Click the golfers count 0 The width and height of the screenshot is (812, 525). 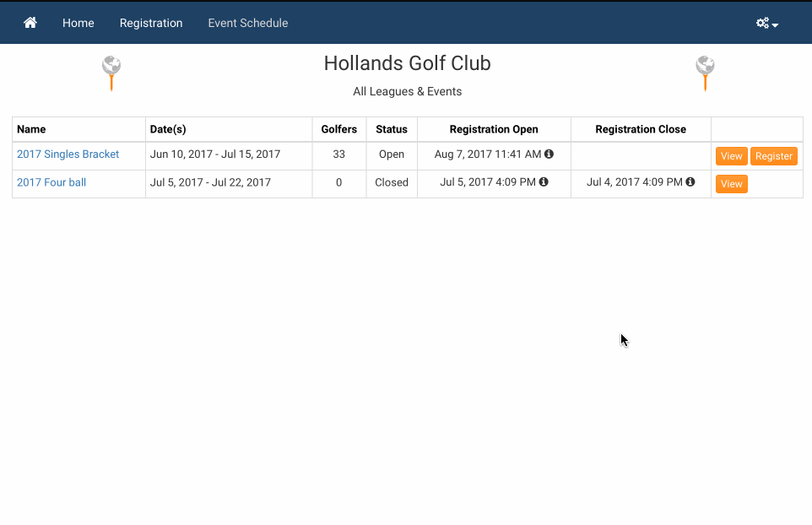tap(338, 182)
